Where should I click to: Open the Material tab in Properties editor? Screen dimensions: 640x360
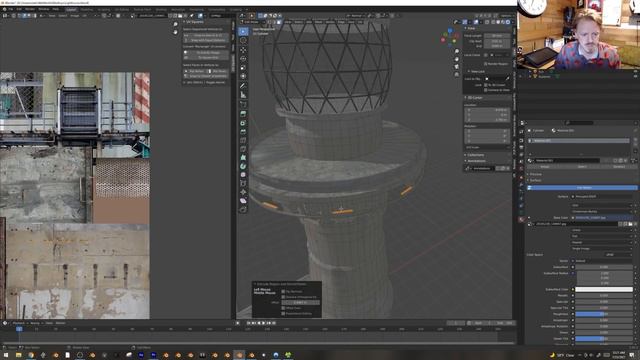click(x=521, y=219)
